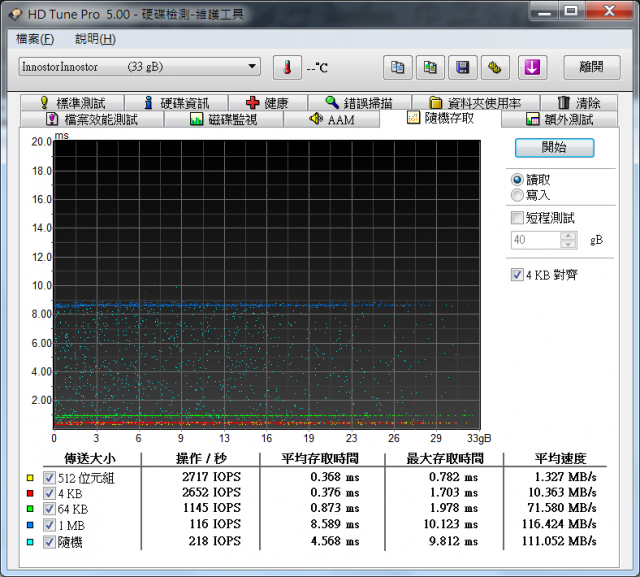Maximize the HD Tune Pro window

571,12
